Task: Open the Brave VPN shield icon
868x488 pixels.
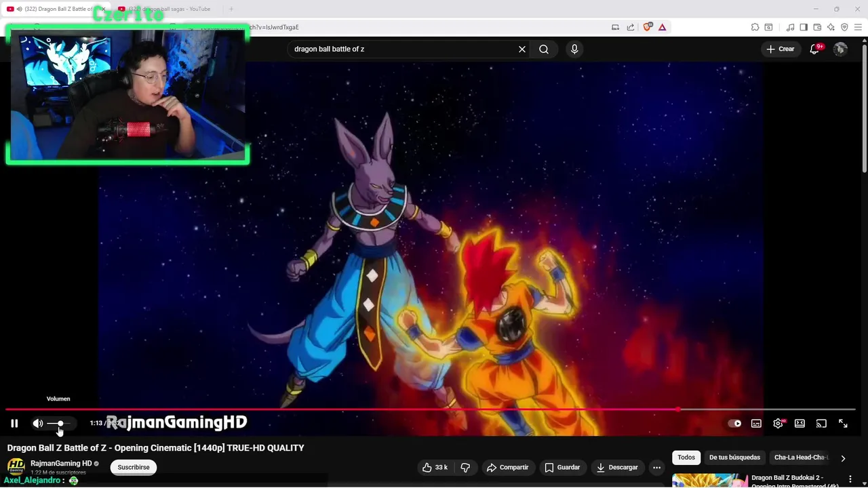Action: click(844, 27)
